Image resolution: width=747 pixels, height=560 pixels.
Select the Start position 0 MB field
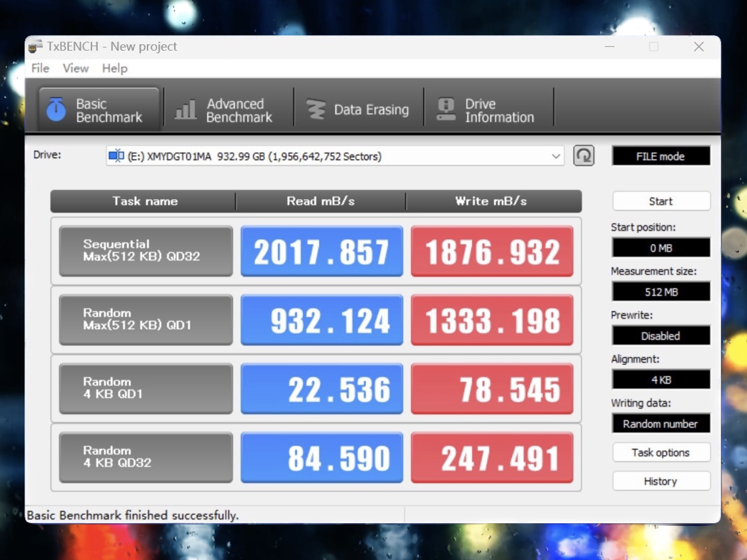point(661,248)
